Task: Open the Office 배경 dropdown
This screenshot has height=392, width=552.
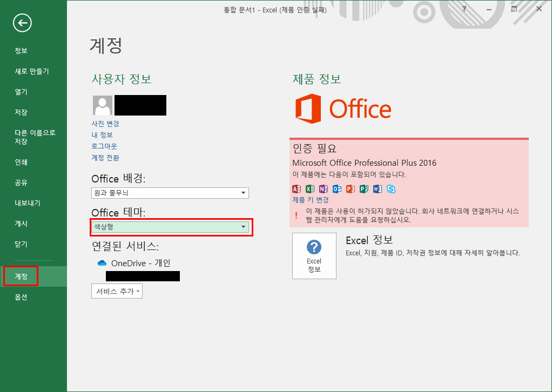Action: (x=170, y=193)
